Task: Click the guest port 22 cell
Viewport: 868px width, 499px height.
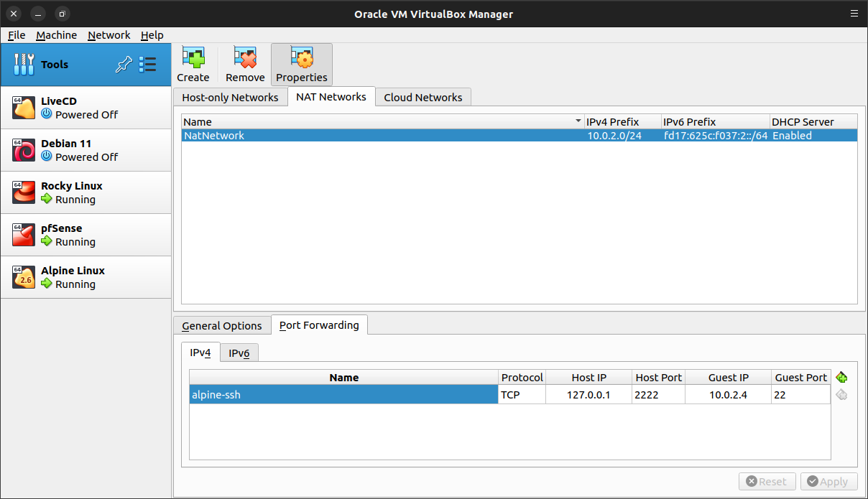Action: (800, 394)
